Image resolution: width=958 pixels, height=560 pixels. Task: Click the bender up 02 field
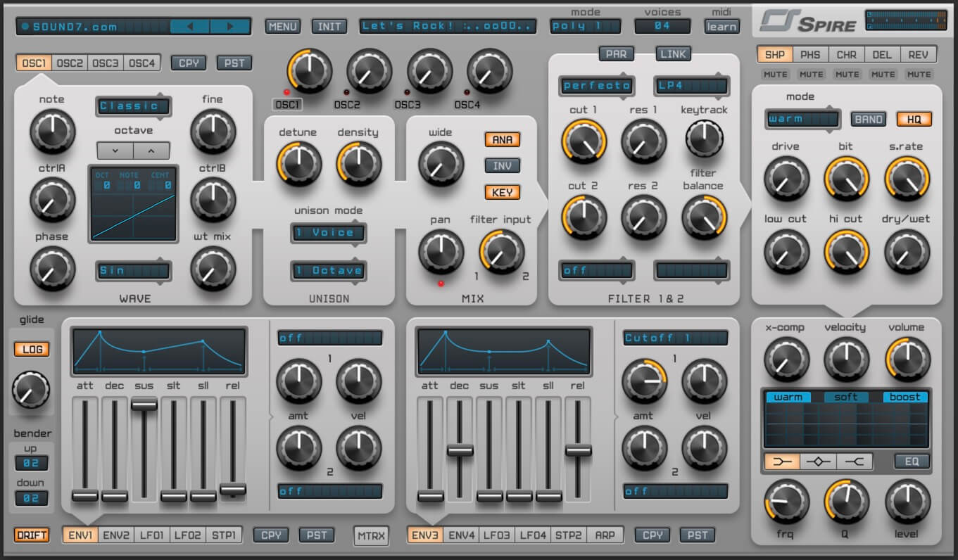tap(32, 464)
